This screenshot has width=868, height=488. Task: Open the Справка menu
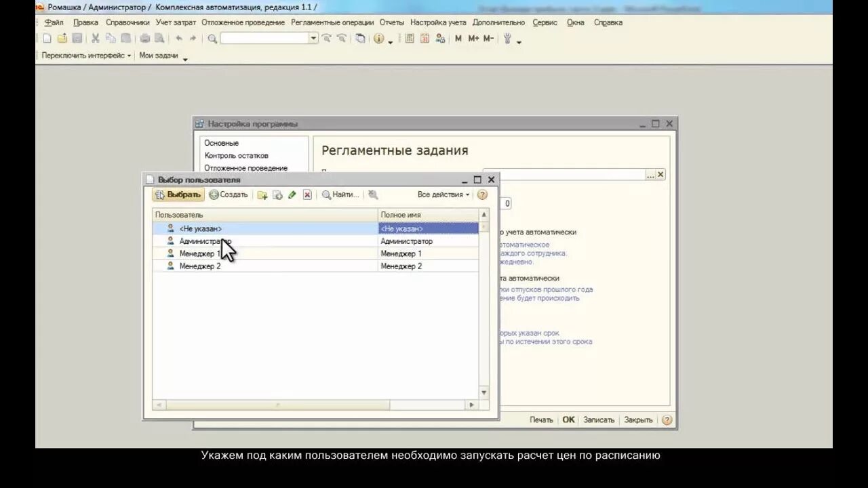tap(608, 22)
